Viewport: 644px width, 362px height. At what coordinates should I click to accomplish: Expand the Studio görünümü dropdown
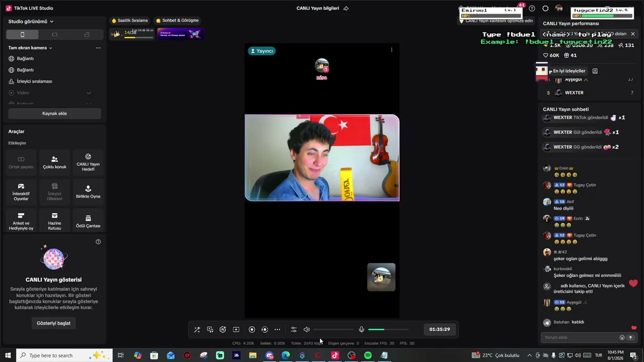pos(31,22)
